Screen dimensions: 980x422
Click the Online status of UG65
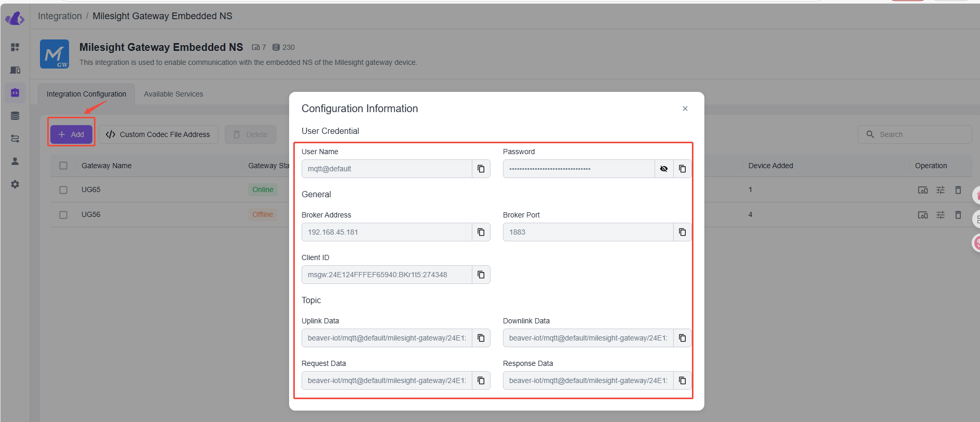[263, 189]
